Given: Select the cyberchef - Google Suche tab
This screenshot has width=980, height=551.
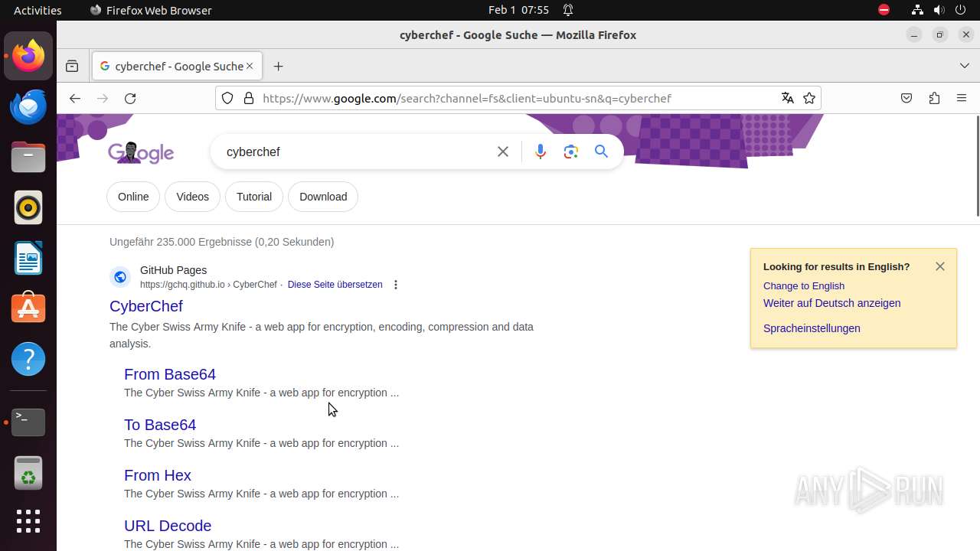Looking at the screenshot, I should [177, 67].
